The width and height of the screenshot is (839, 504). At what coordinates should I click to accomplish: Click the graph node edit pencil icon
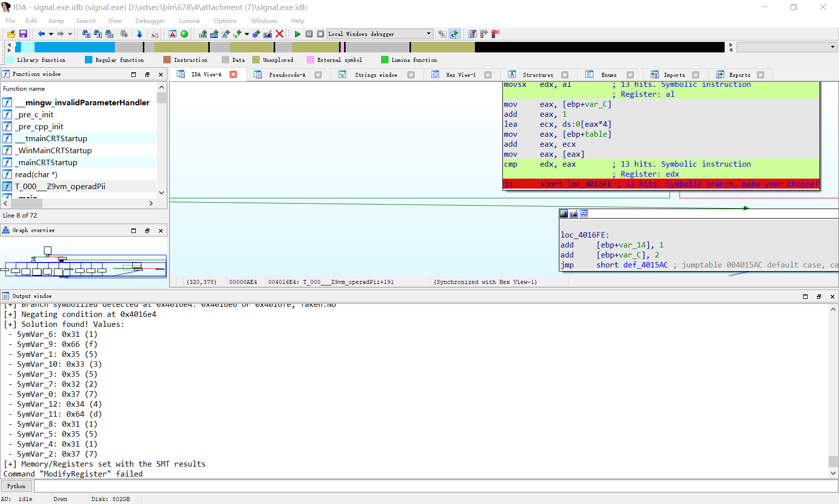pyautogui.click(x=574, y=214)
